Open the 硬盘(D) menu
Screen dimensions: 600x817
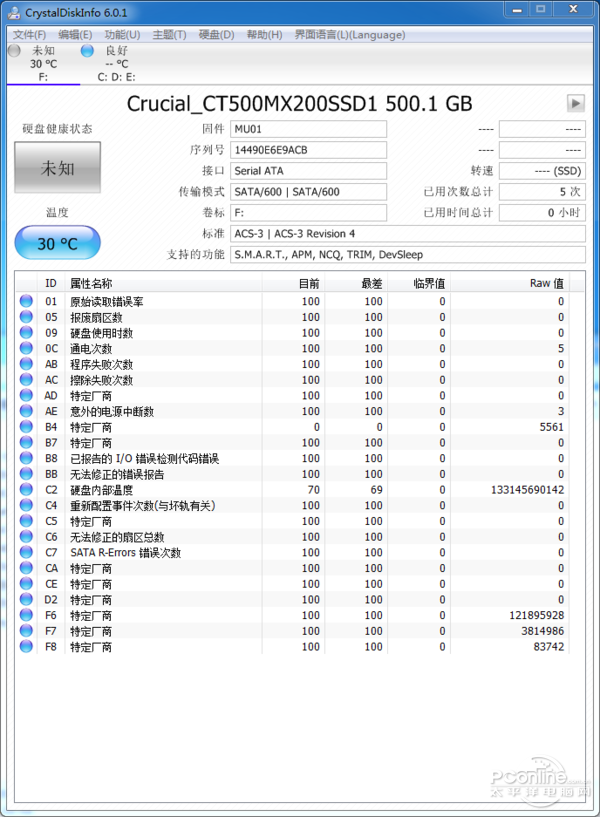(x=216, y=35)
